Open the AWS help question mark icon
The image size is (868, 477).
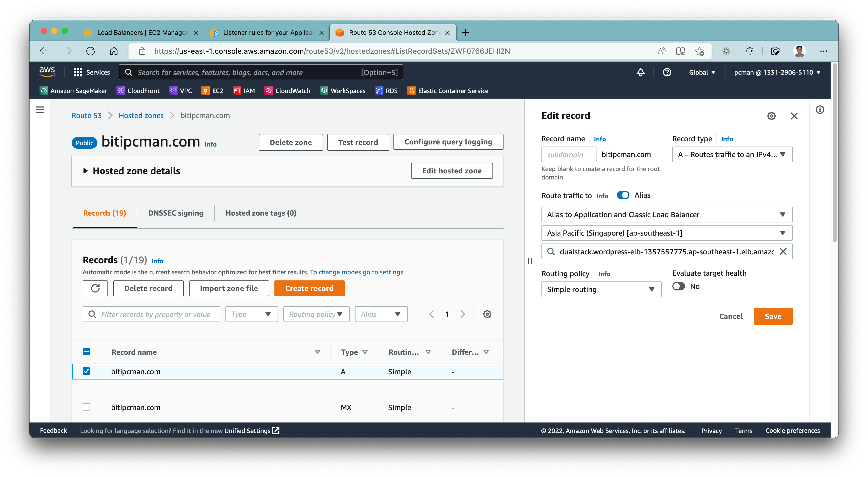coord(667,72)
